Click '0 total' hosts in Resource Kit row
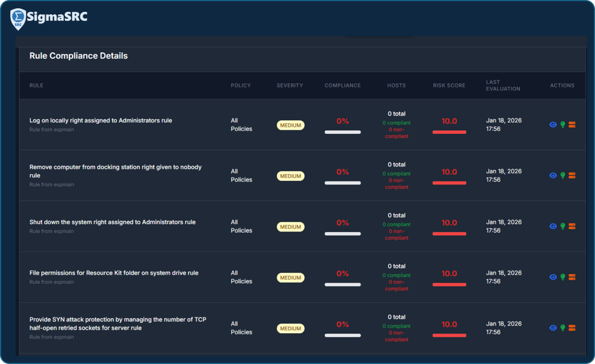Screen dimensions: 595x364 396,266
